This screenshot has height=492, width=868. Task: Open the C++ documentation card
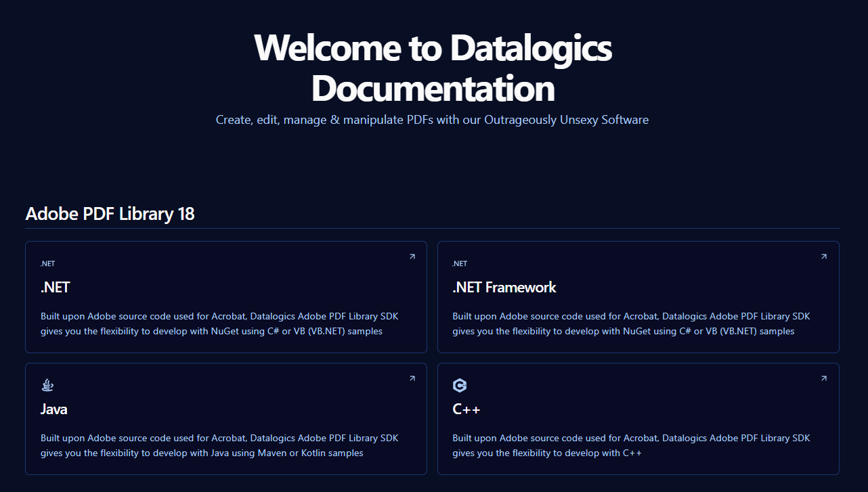pyautogui.click(x=638, y=419)
